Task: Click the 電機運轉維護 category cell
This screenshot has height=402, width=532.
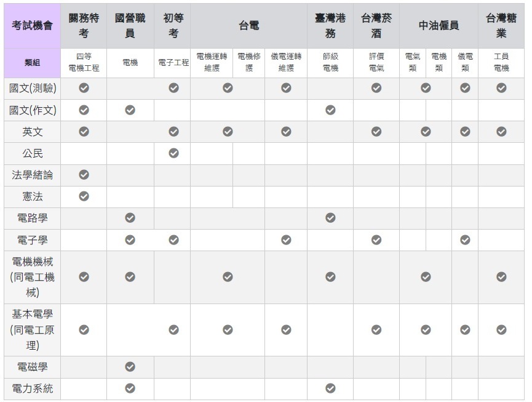Action: 212,63
